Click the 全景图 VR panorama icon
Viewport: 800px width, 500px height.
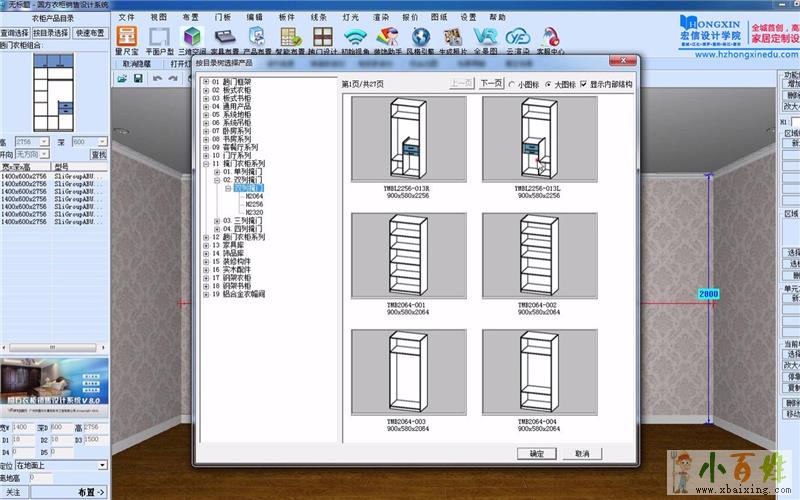click(483, 37)
